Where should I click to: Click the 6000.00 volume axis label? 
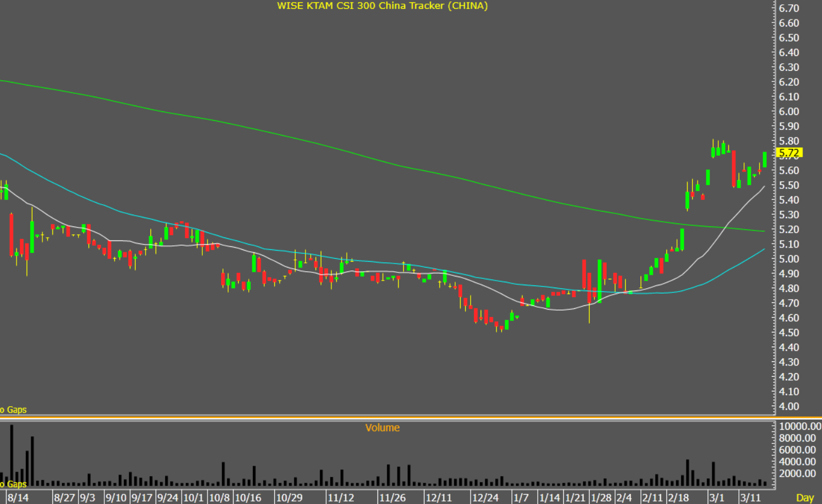(x=798, y=450)
